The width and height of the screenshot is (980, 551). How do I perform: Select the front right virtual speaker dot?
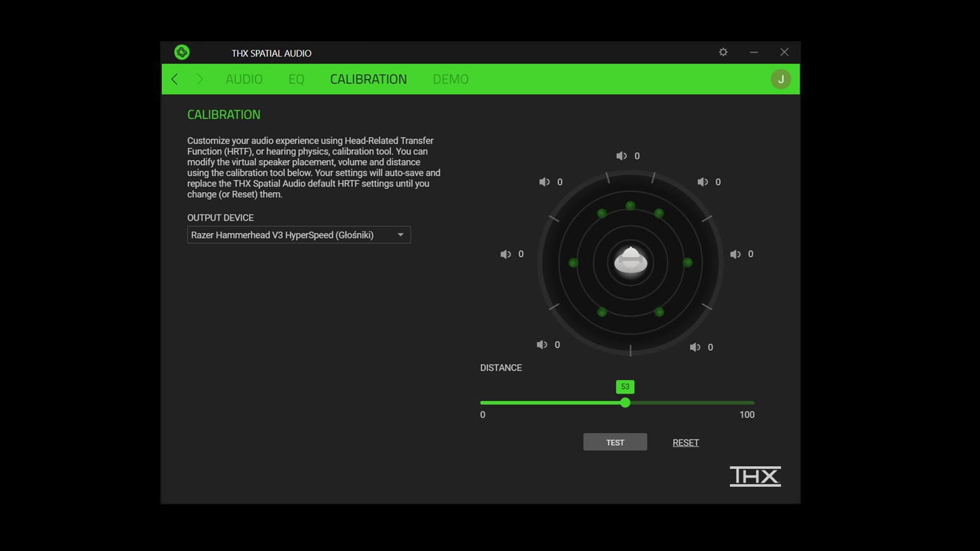659,213
